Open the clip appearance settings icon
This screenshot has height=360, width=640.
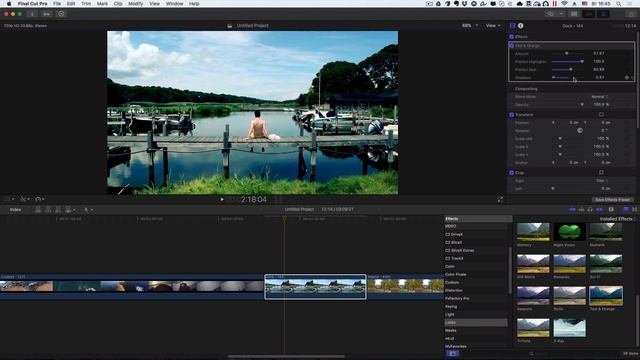coord(611,209)
